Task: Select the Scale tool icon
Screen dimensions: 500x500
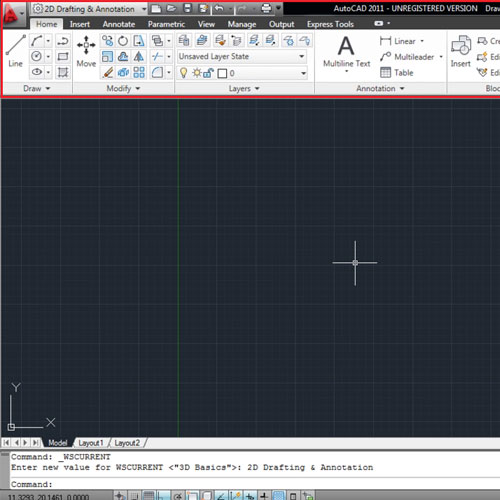Action: tap(107, 56)
